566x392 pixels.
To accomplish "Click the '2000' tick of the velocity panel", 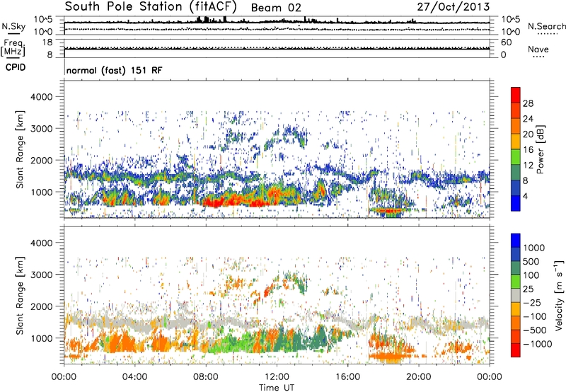I will tap(42, 306).
